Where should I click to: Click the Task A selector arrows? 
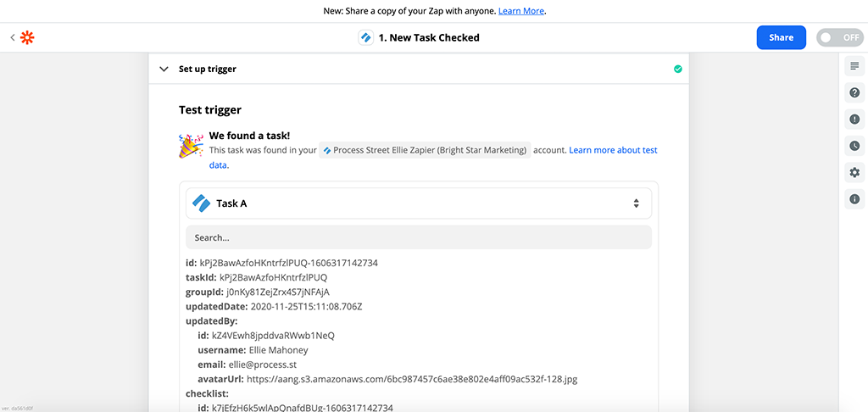point(636,203)
